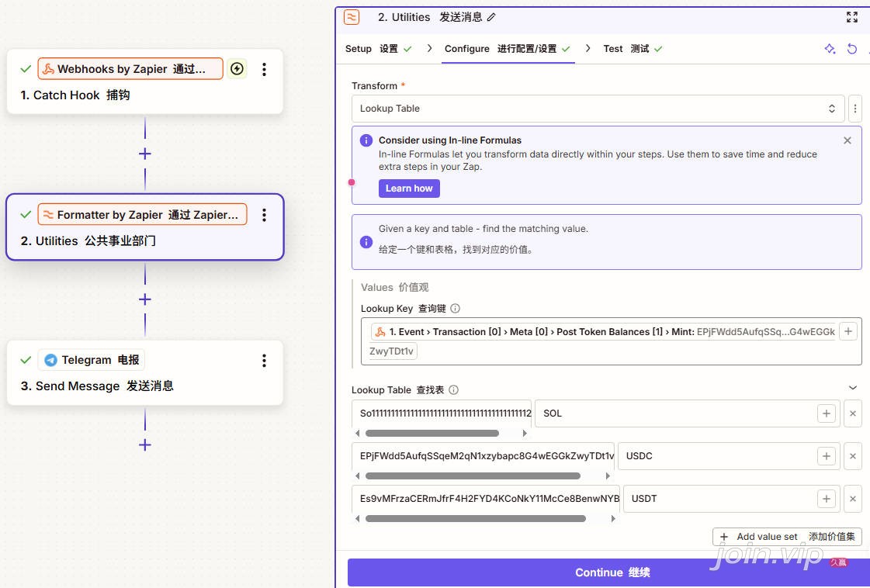The image size is (870, 588).
Task: Collapse the Lookup Table section chevron
Action: click(853, 388)
